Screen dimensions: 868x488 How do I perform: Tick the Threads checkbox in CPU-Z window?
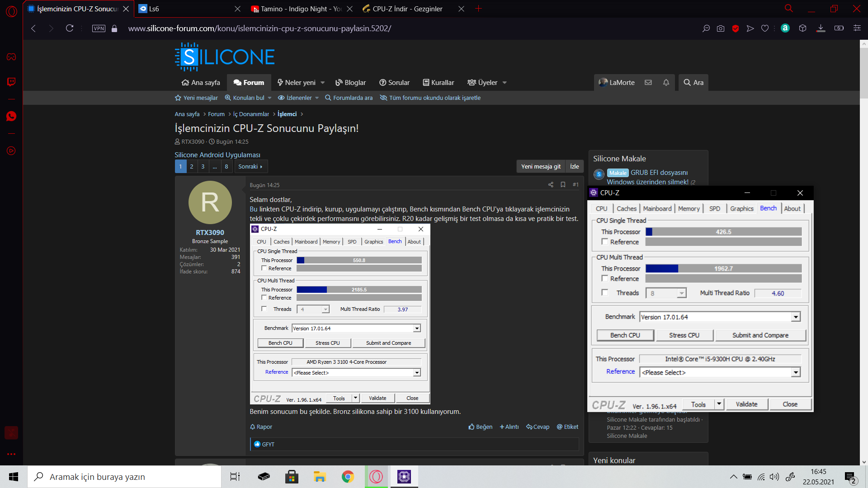(605, 293)
